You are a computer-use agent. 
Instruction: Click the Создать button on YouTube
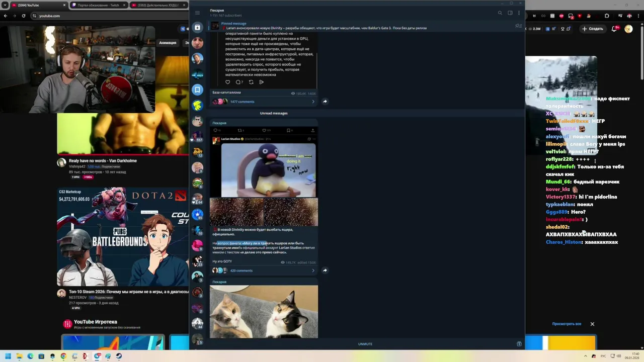tap(592, 29)
